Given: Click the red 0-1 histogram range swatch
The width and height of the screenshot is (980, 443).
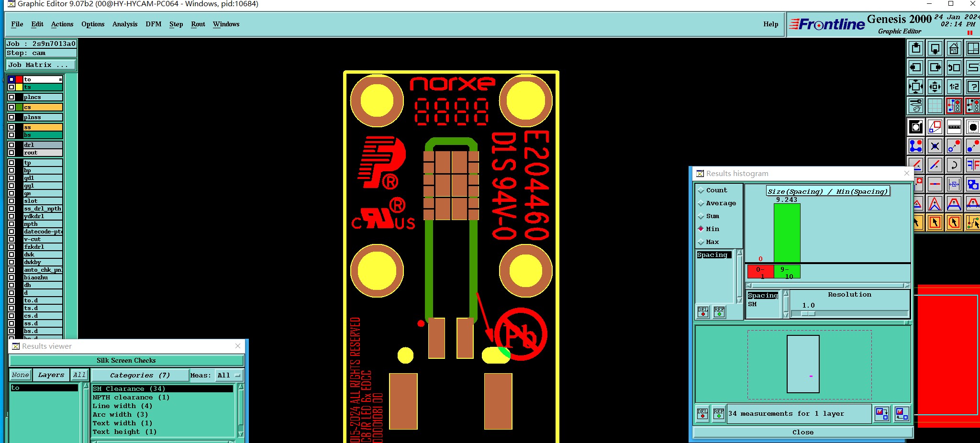Looking at the screenshot, I should (761, 272).
